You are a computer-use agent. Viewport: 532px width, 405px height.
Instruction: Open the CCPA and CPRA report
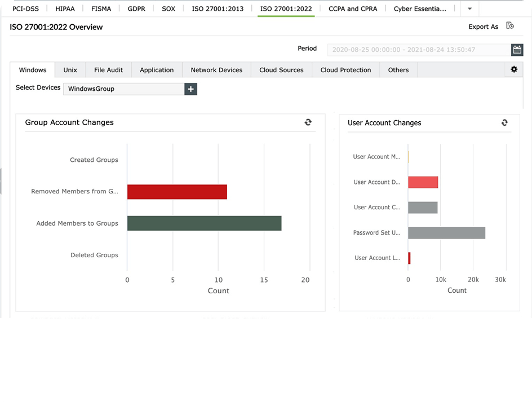coord(353,8)
